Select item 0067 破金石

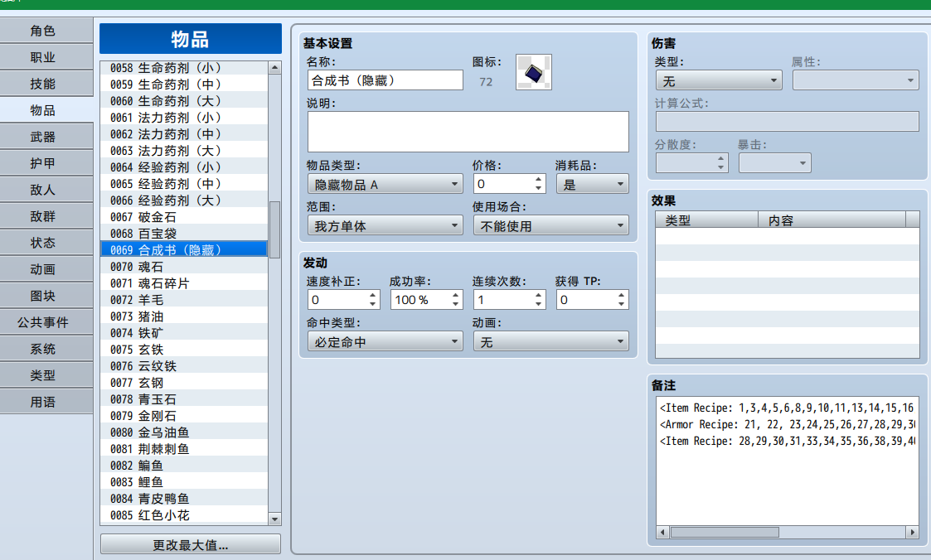click(184, 217)
